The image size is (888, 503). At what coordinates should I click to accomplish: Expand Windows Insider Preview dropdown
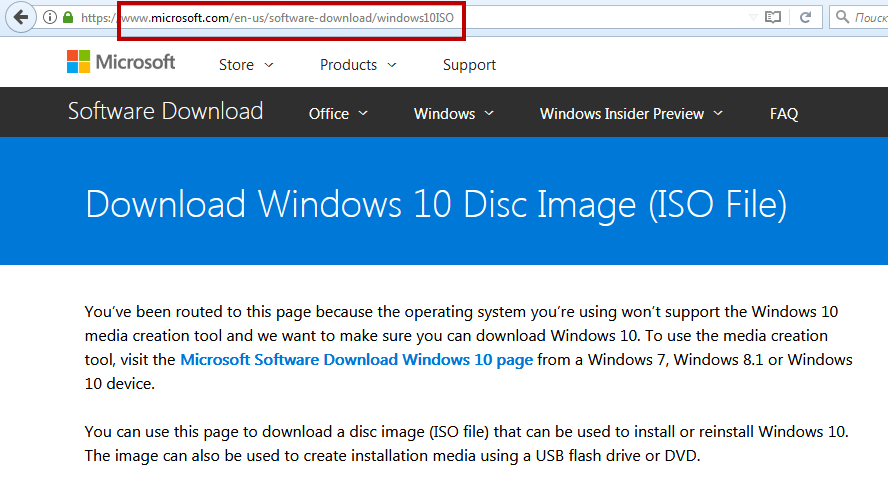(x=631, y=114)
